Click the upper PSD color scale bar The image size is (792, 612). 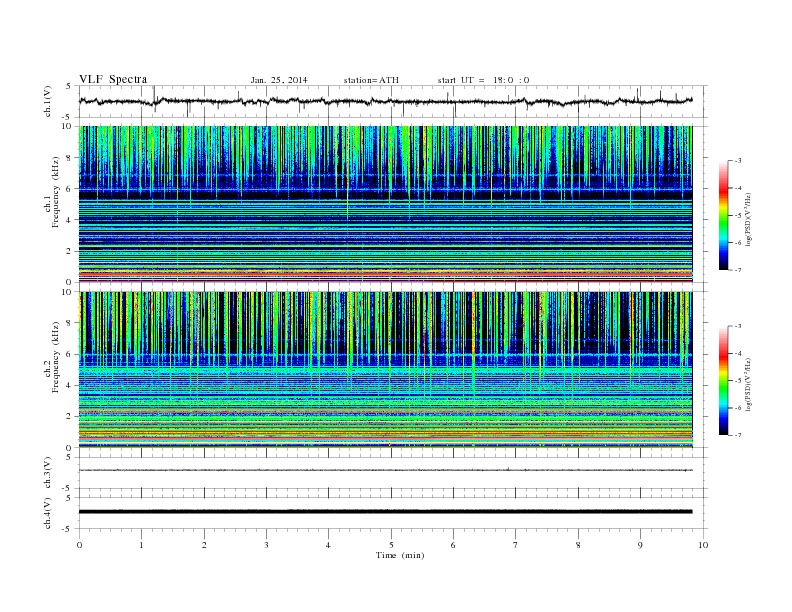pyautogui.click(x=723, y=216)
